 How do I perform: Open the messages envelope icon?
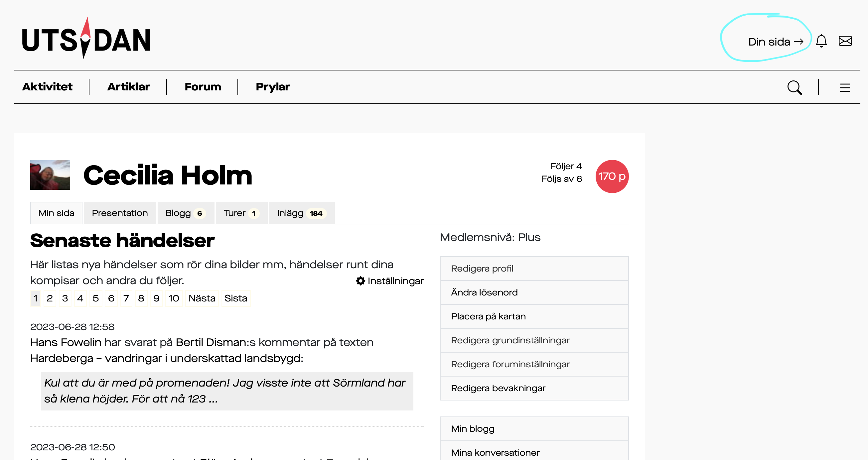pos(845,41)
